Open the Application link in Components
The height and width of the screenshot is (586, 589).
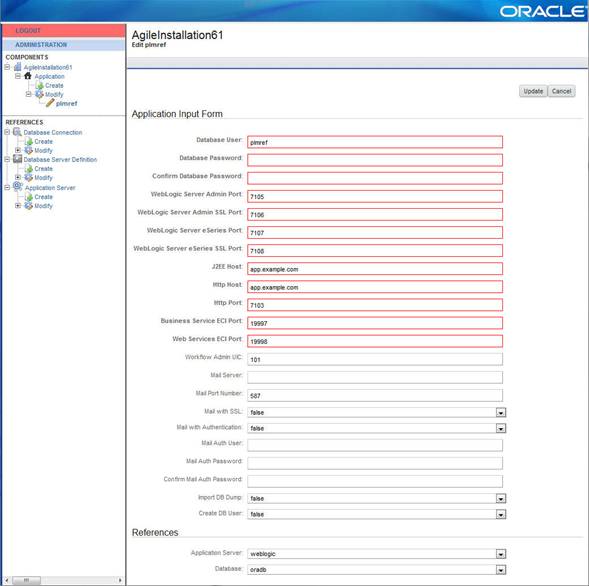click(50, 76)
